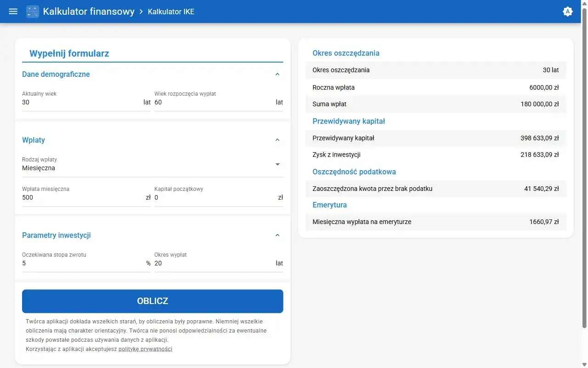This screenshot has height=368, width=588.
Task: Click the Zysk z inwestycji row label
Action: 336,155
